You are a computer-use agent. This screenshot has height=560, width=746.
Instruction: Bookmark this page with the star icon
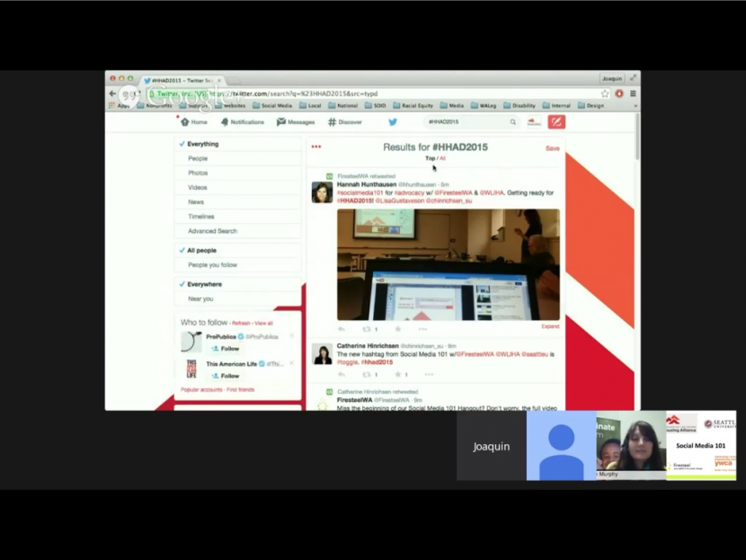[605, 93]
